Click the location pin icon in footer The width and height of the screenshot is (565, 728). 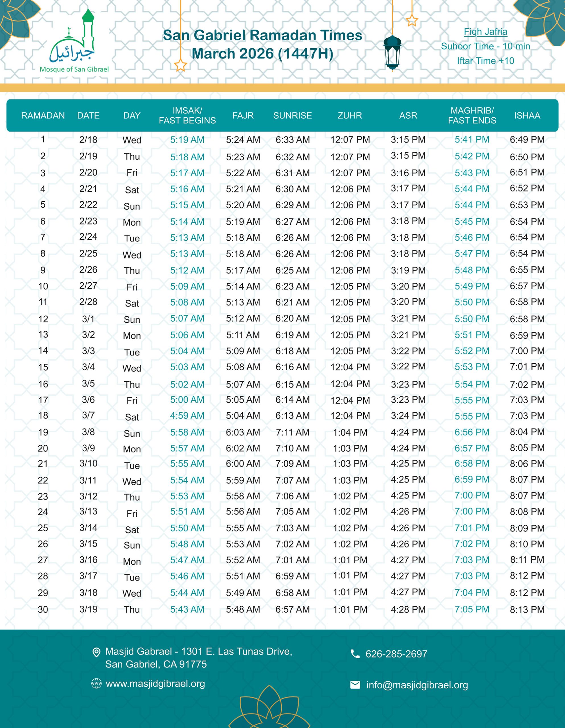pos(96,652)
